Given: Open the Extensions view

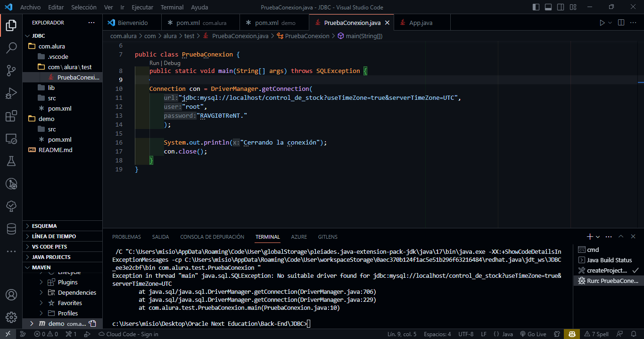Looking at the screenshot, I should coord(11,116).
